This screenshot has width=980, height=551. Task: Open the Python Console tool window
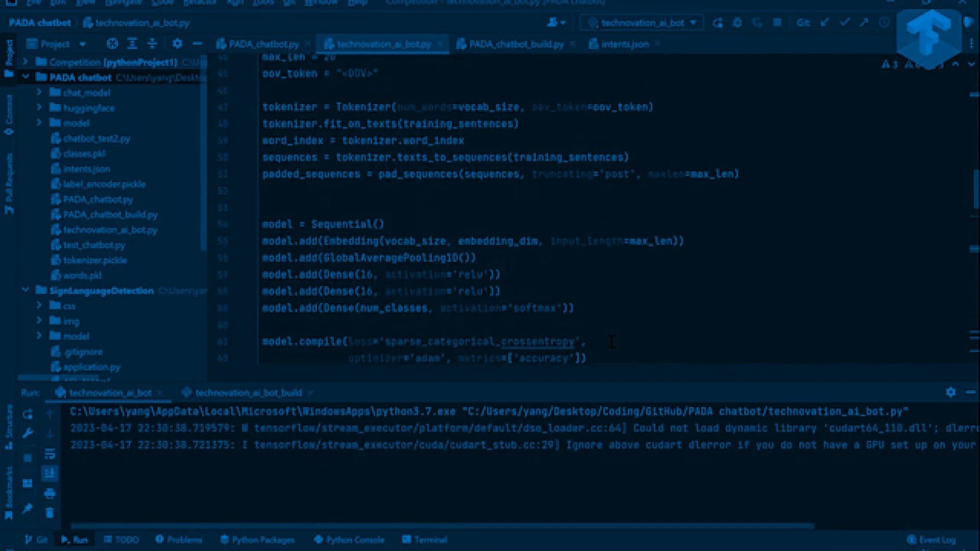349,540
